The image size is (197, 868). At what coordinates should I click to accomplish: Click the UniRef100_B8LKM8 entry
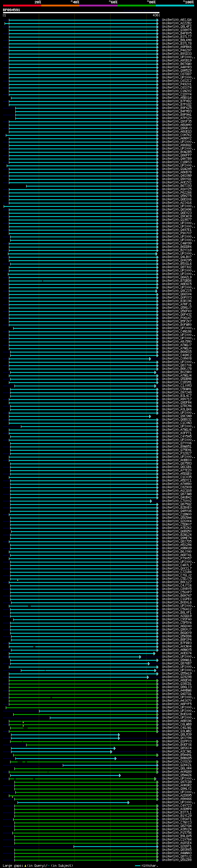click(176, 40)
